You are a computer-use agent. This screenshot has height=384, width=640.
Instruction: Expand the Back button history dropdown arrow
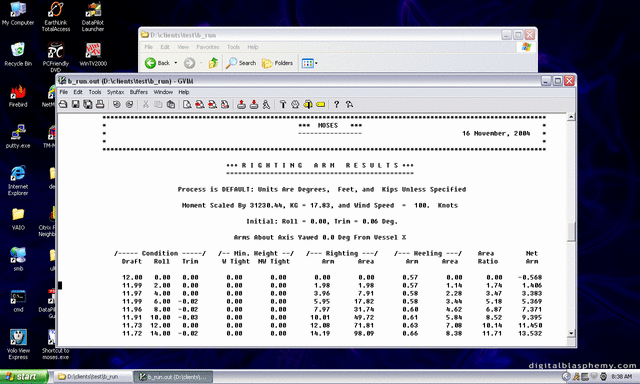pyautogui.click(x=176, y=63)
